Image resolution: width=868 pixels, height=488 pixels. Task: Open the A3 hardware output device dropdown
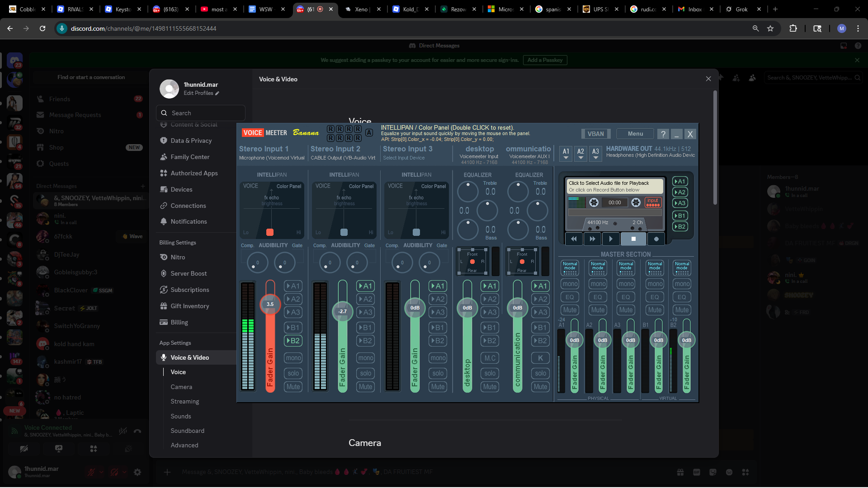595,153
